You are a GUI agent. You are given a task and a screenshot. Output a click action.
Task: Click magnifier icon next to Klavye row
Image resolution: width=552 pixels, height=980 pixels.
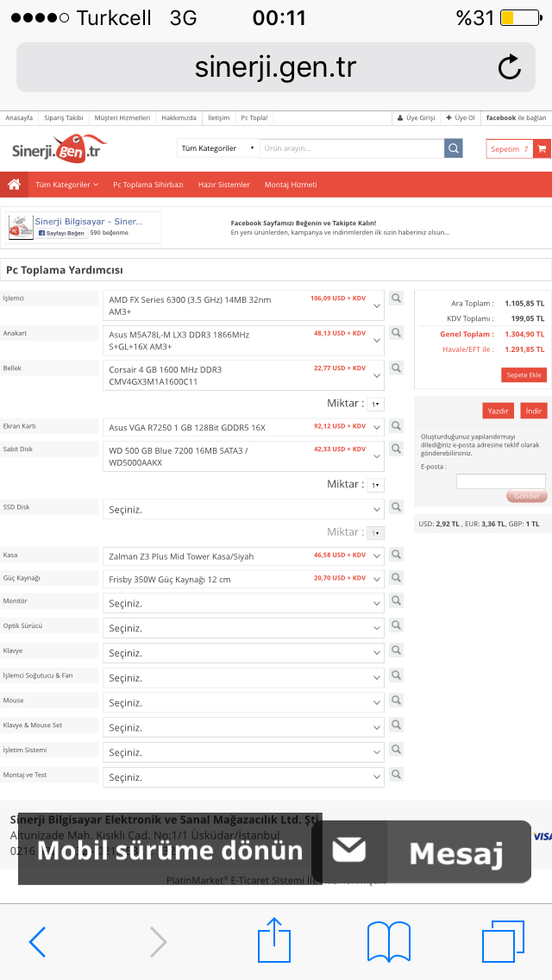pyautogui.click(x=396, y=650)
